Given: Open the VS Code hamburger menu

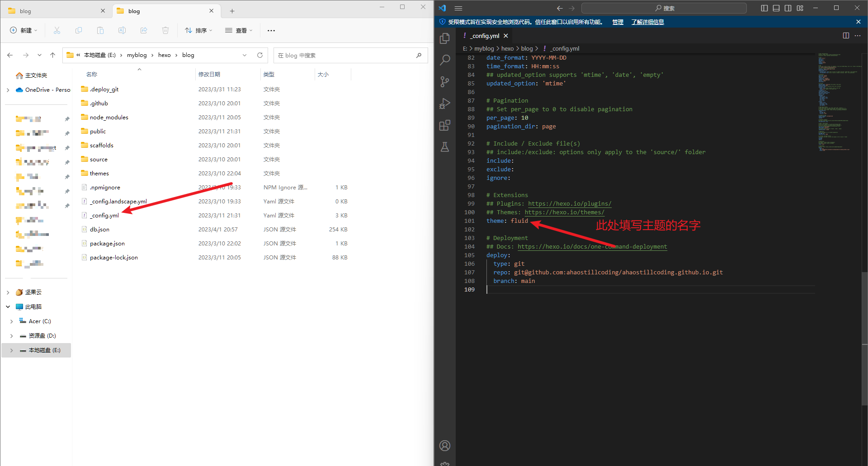Looking at the screenshot, I should click(x=458, y=8).
